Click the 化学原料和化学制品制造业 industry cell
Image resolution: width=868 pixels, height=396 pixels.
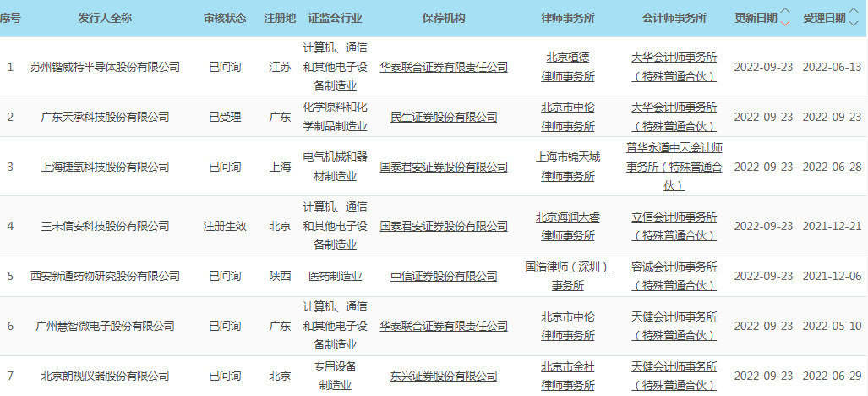coord(335,117)
